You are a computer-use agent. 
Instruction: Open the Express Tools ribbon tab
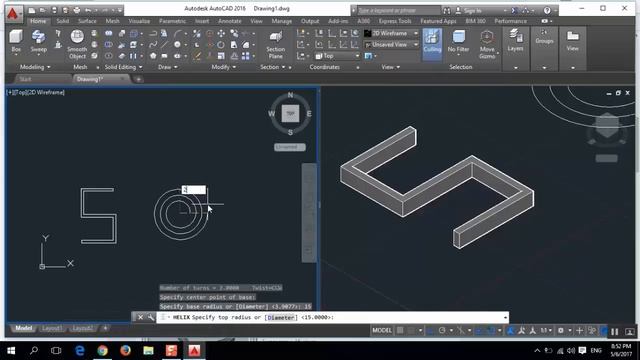click(x=395, y=21)
